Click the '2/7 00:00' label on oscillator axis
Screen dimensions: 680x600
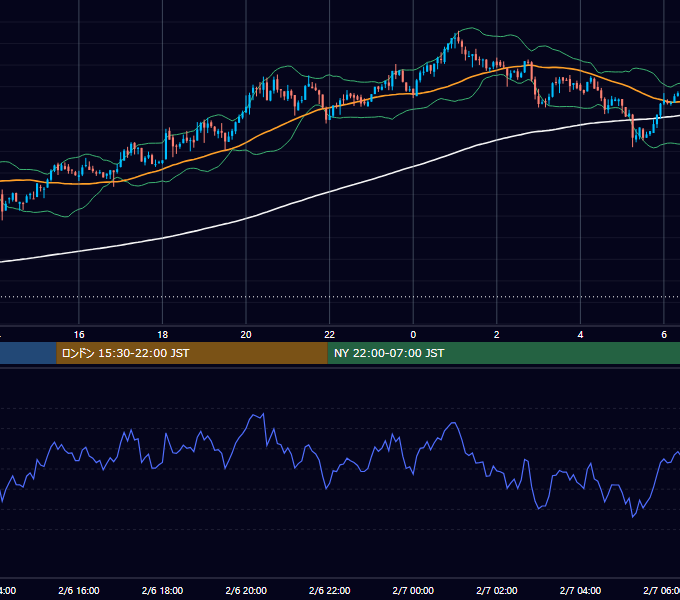click(x=413, y=590)
